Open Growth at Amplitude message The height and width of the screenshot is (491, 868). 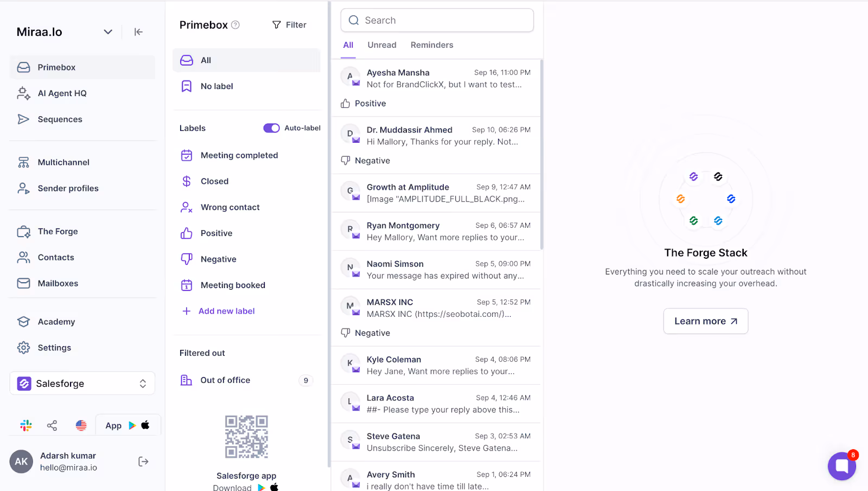coord(436,193)
